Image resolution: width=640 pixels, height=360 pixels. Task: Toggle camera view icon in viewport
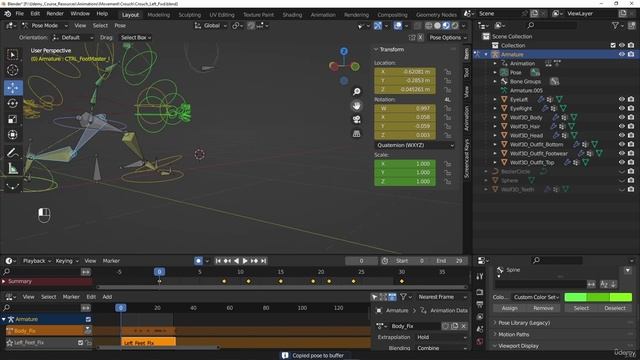[x=356, y=120]
